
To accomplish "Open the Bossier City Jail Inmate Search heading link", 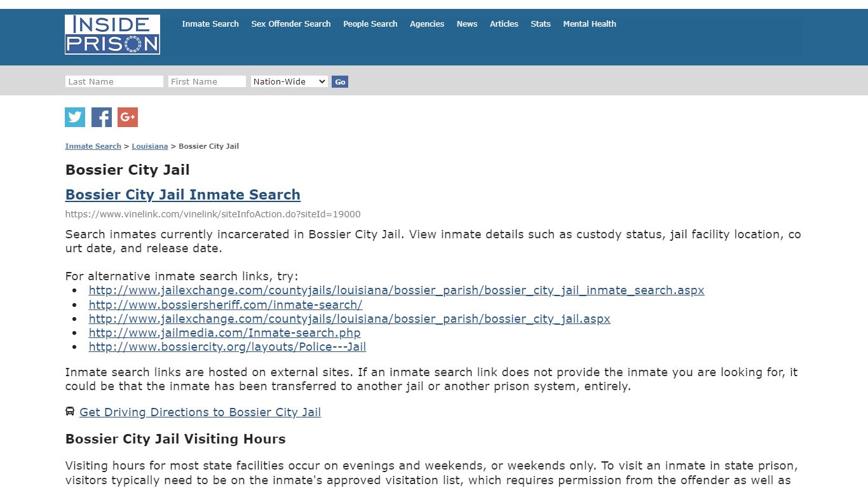I will (x=183, y=194).
